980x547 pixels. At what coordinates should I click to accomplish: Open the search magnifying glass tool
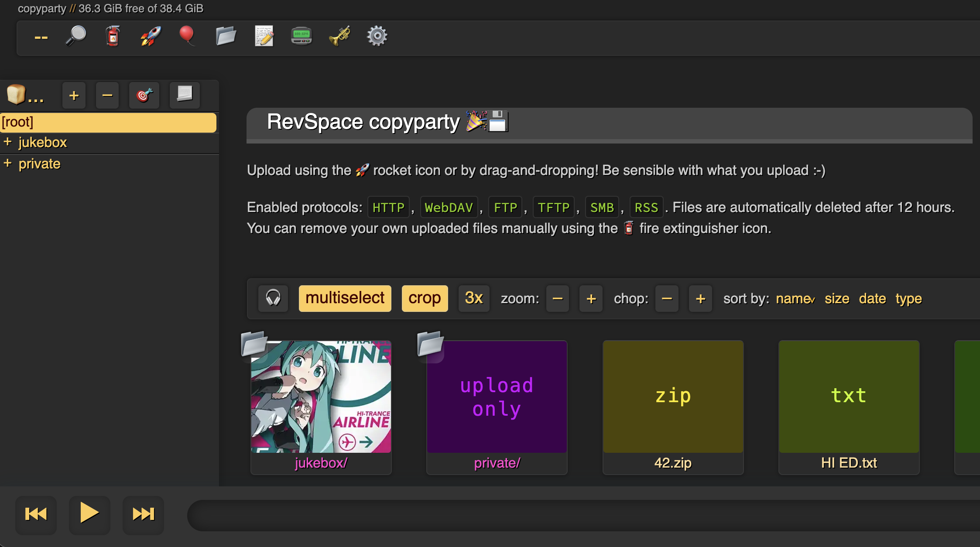coord(75,37)
